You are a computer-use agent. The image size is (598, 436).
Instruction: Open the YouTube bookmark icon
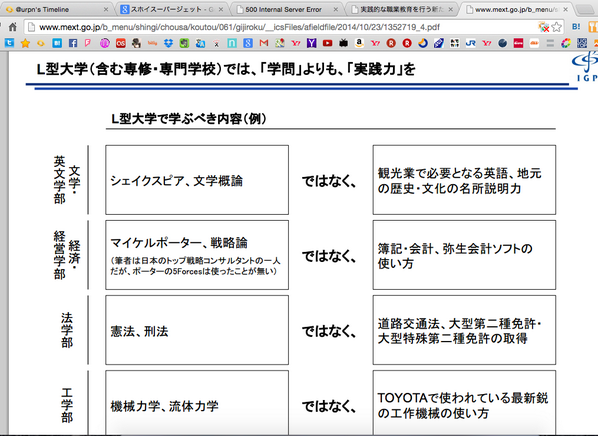(327, 43)
